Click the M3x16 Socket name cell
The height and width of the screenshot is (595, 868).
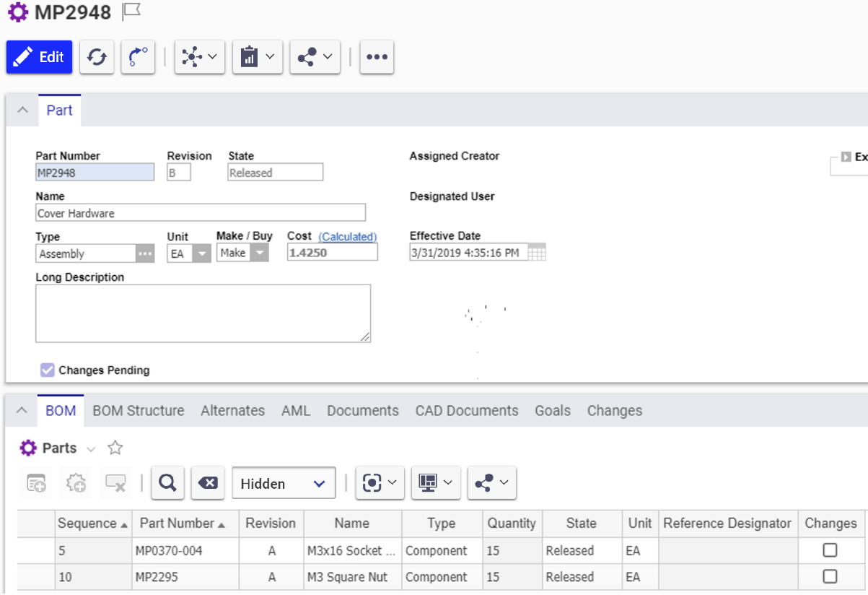tap(353, 550)
